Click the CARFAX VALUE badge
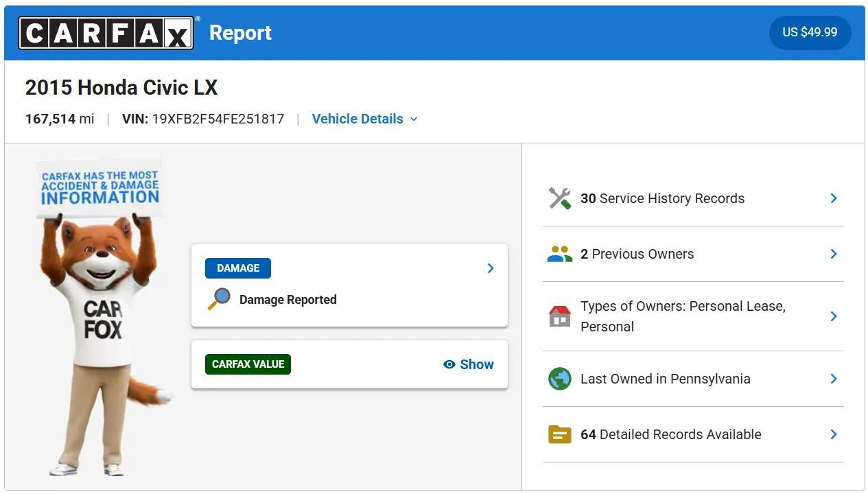868x494 pixels. pyautogui.click(x=248, y=364)
